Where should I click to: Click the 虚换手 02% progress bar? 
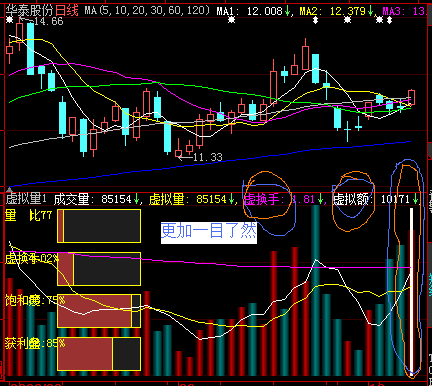click(99, 269)
